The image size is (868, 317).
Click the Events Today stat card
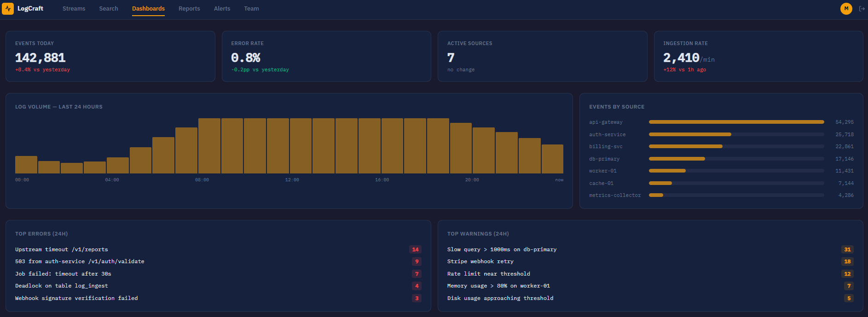click(x=110, y=56)
